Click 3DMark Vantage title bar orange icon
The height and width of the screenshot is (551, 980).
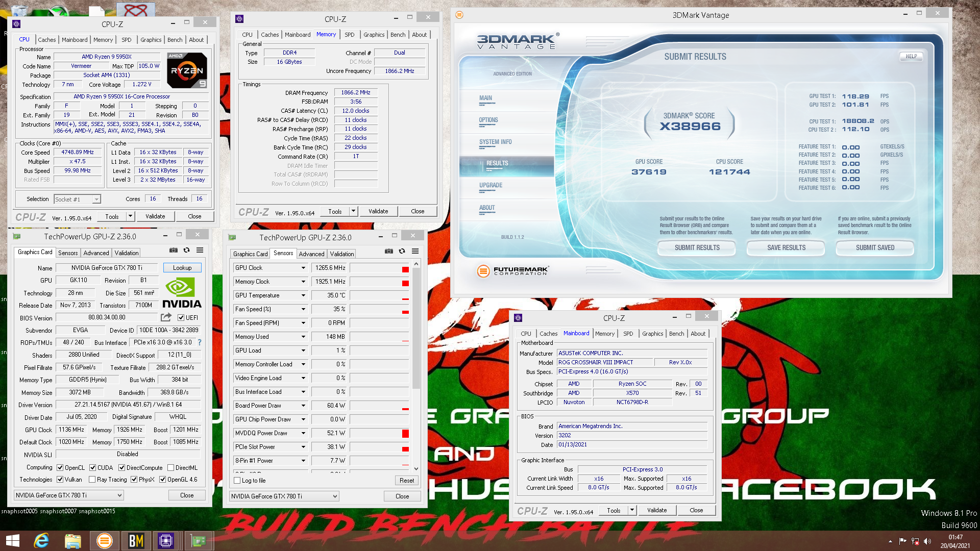459,15
